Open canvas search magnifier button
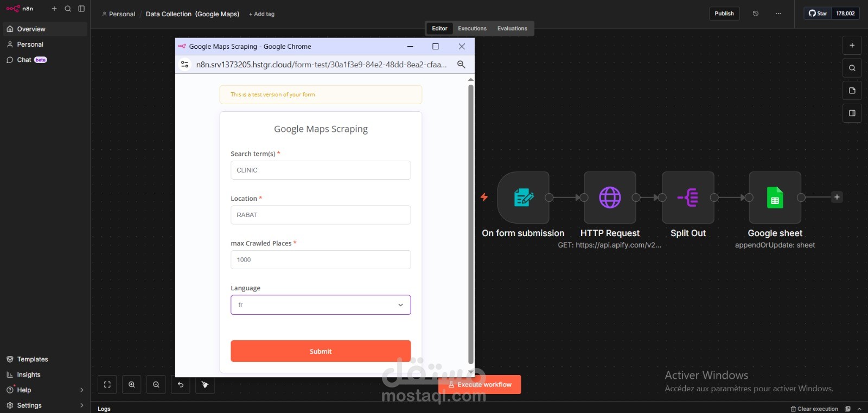The width and height of the screenshot is (868, 413). 852,68
